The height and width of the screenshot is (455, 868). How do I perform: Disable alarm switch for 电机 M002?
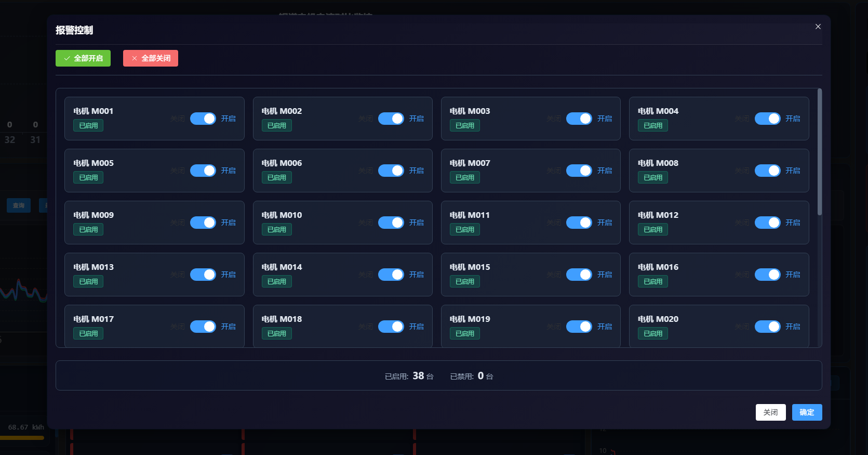point(391,119)
